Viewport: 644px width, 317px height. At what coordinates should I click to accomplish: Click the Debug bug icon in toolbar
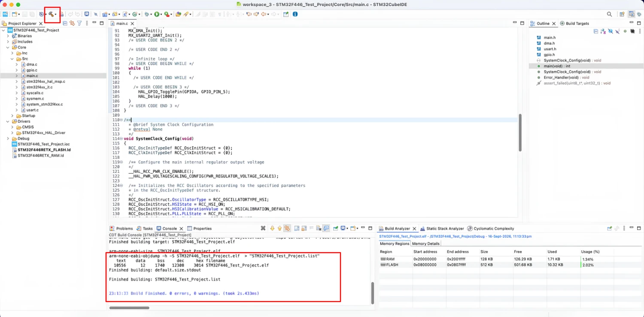(x=147, y=14)
